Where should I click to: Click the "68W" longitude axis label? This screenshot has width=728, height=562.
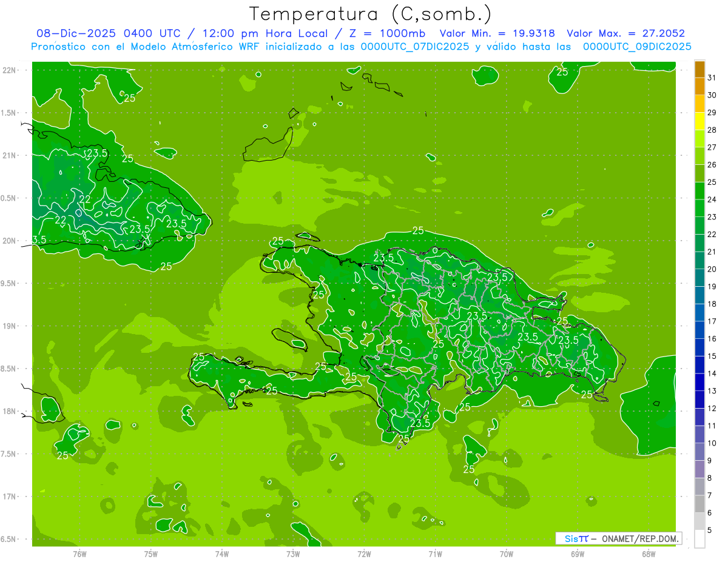pos(649,554)
